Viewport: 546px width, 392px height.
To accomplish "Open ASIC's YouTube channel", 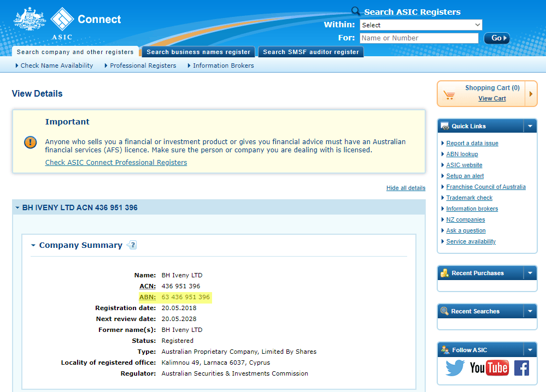I will (x=489, y=368).
